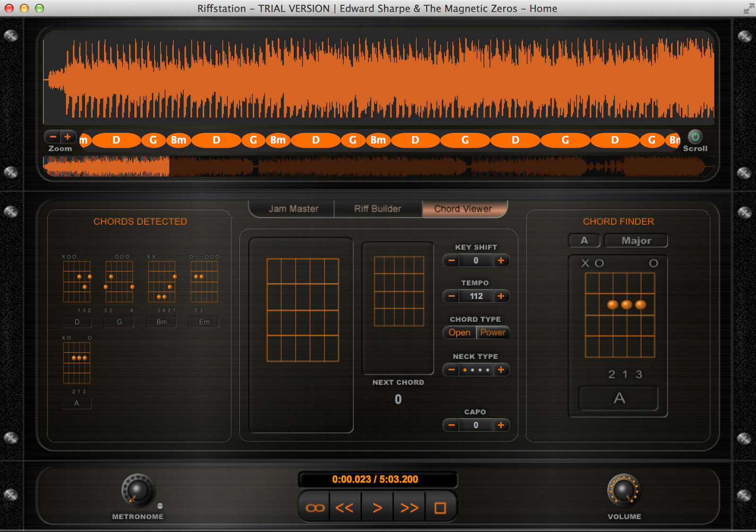Image resolution: width=756 pixels, height=532 pixels.
Task: Click the D chord diagram thumbnail
Action: point(77,282)
